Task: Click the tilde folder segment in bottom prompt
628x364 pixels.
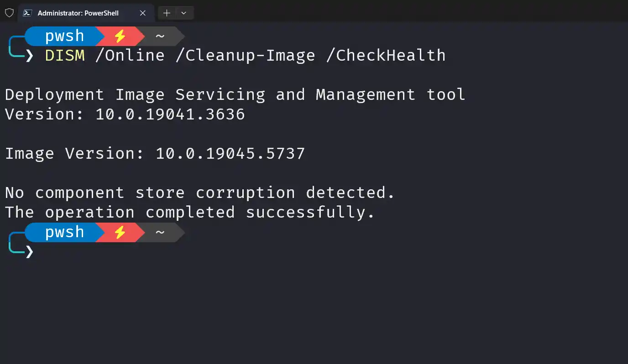Action: [160, 232]
